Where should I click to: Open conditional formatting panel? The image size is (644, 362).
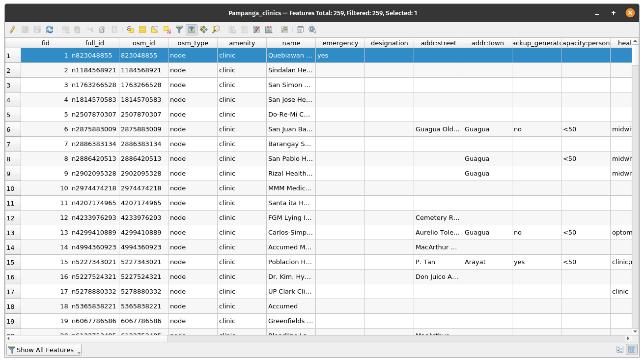coord(269,30)
